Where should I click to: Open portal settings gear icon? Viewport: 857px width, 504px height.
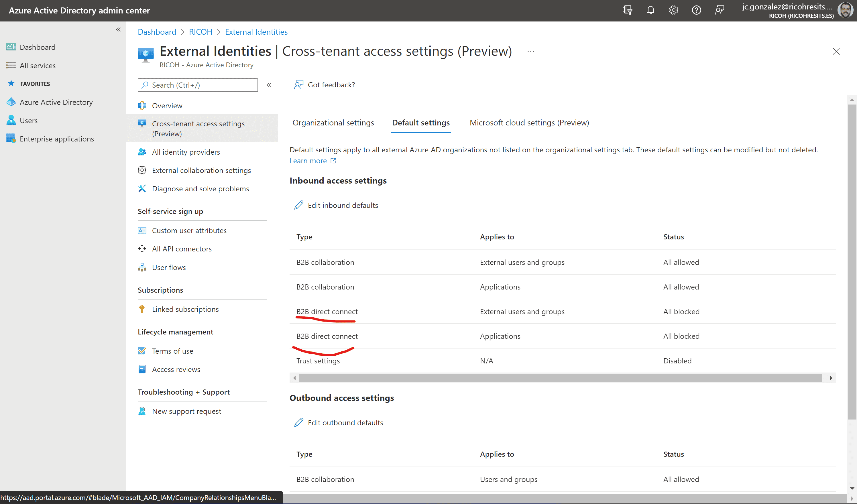673,10
